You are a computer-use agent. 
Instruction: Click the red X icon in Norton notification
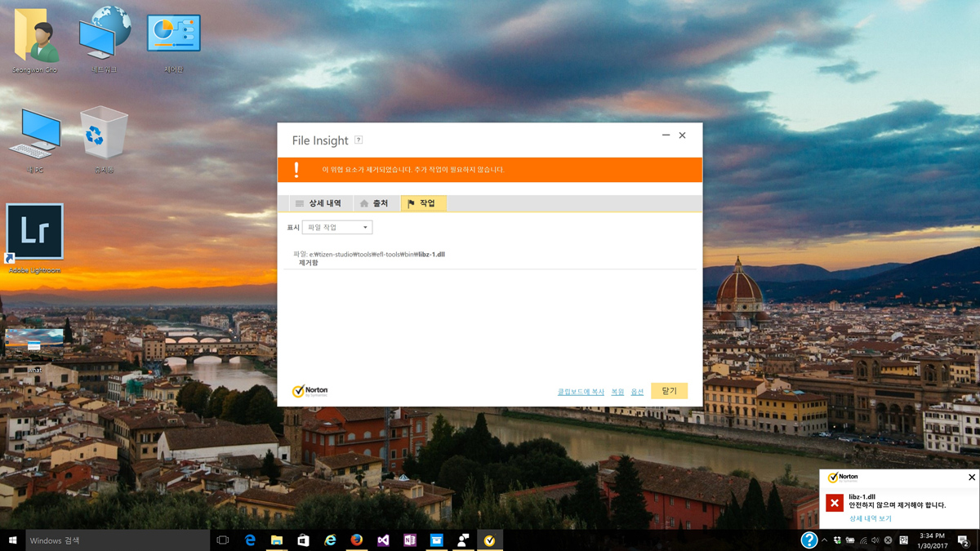click(834, 503)
